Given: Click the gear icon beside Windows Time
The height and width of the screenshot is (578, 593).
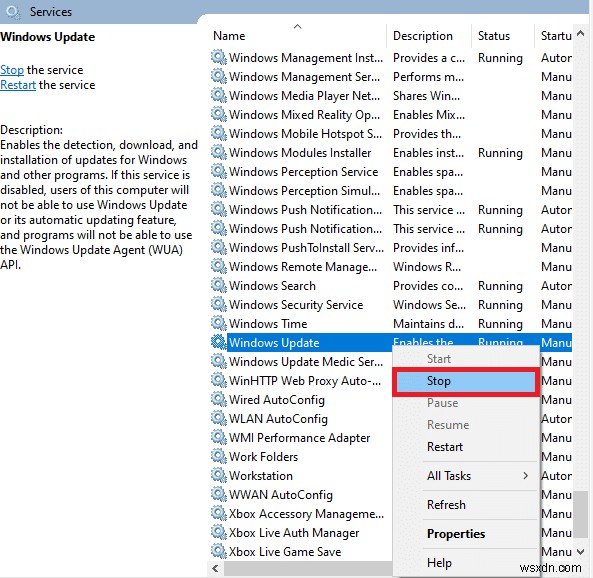Looking at the screenshot, I should click(x=219, y=323).
